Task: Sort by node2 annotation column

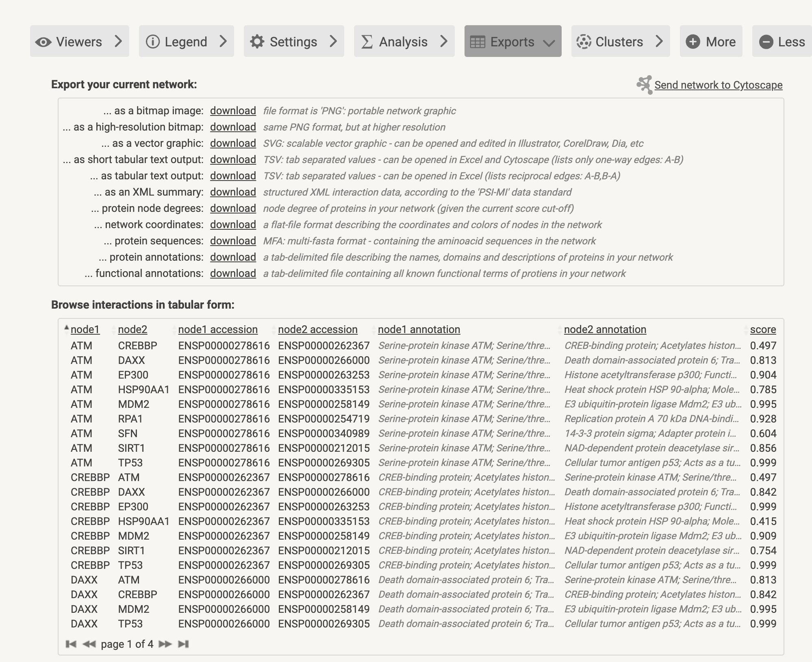Action: point(605,329)
